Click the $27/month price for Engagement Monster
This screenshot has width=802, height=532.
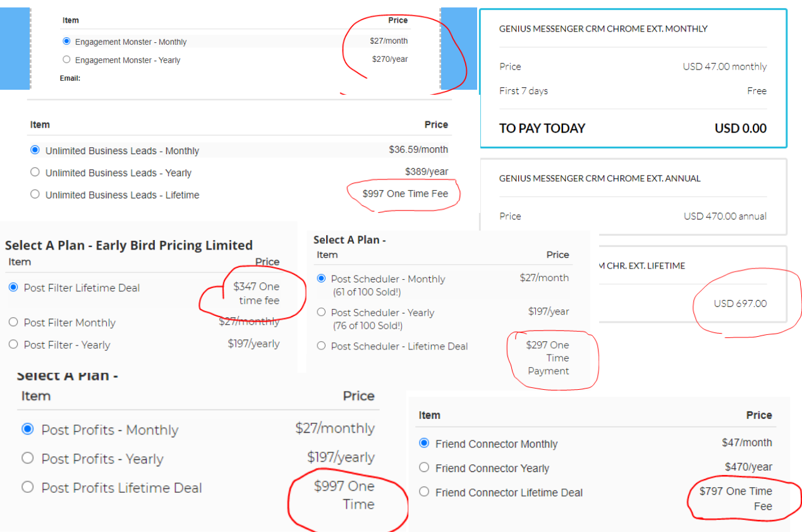pyautogui.click(x=389, y=41)
